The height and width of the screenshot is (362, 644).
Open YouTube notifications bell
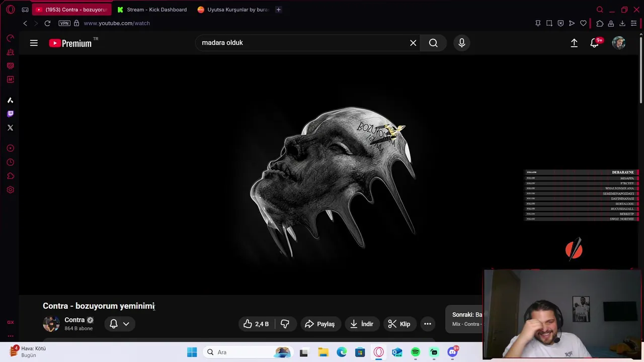595,43
